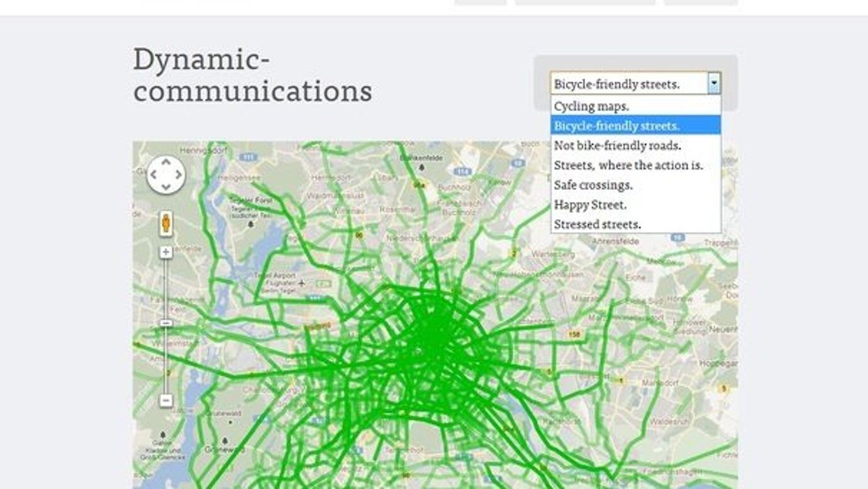Open the dropdown arrow of the street selector
This screenshot has height=489, width=868.
pos(714,83)
